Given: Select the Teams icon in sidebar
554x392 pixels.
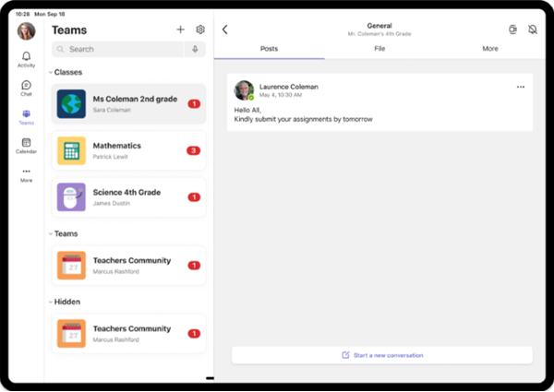Looking at the screenshot, I should point(26,117).
